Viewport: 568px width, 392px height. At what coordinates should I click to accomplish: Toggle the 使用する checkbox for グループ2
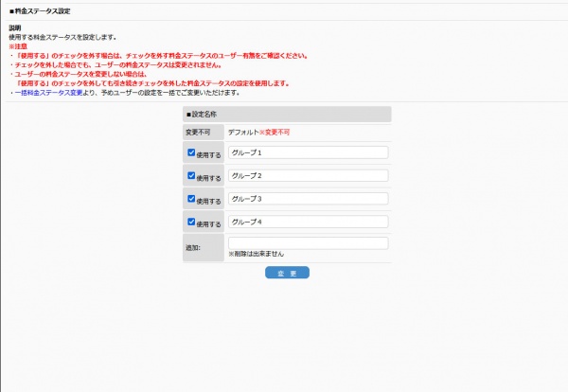191,175
